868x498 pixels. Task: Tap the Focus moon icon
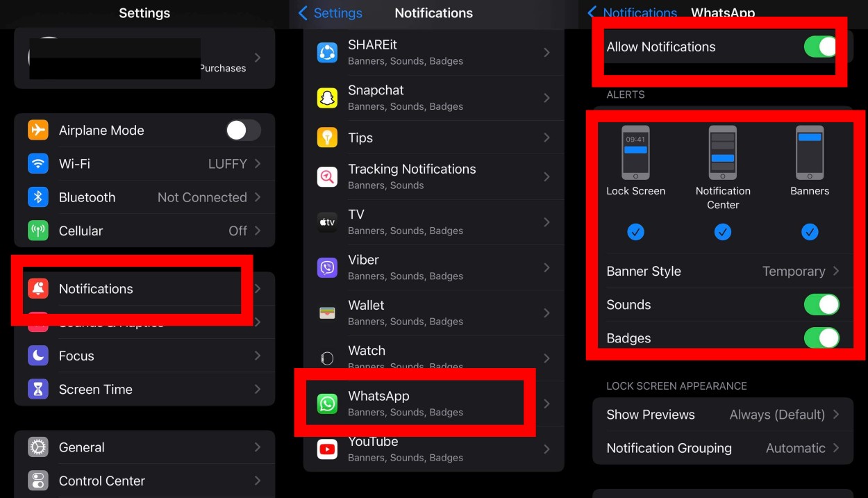click(38, 356)
